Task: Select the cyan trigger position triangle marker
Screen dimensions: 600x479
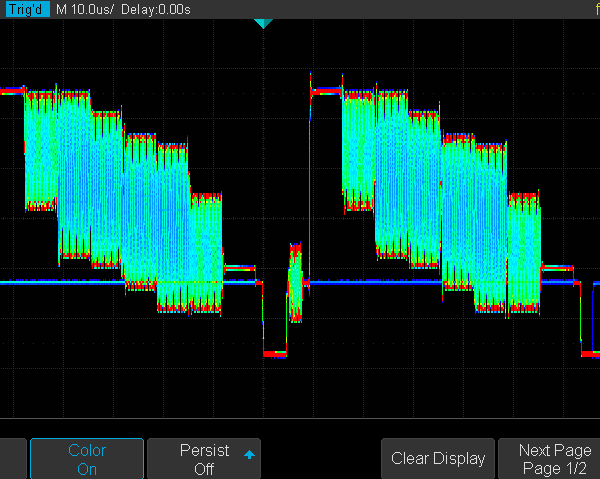Action: coord(263,23)
